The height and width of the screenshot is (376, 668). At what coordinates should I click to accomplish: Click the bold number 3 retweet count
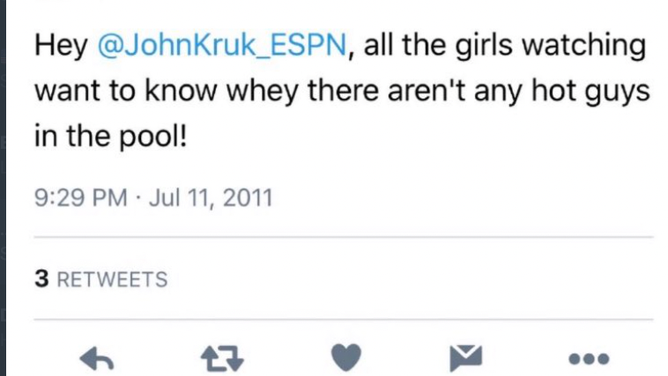coord(42,279)
